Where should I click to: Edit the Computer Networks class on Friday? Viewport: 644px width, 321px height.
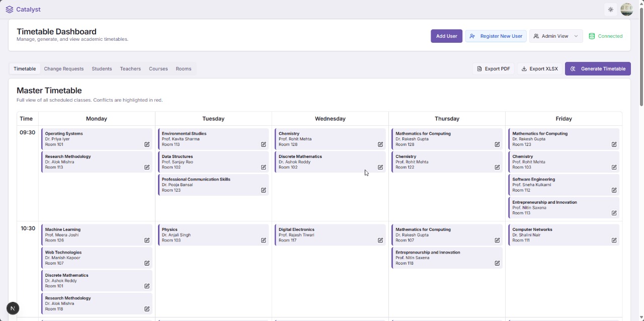[614, 240]
